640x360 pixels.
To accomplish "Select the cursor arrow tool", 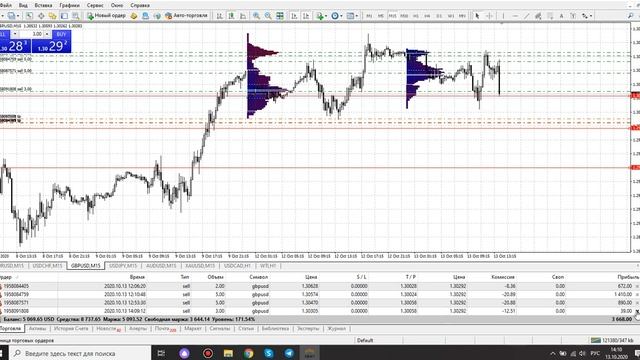I will pyautogui.click(x=477, y=16).
